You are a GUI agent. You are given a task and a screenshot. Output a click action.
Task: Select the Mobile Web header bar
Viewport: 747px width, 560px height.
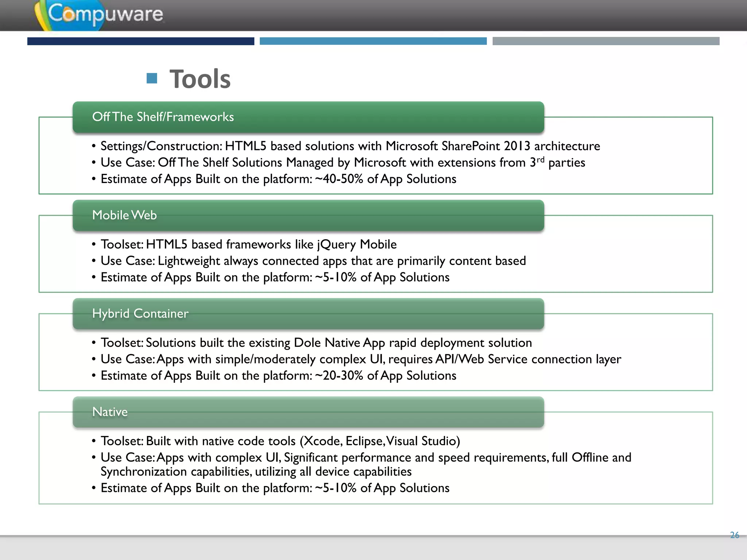[x=308, y=215]
